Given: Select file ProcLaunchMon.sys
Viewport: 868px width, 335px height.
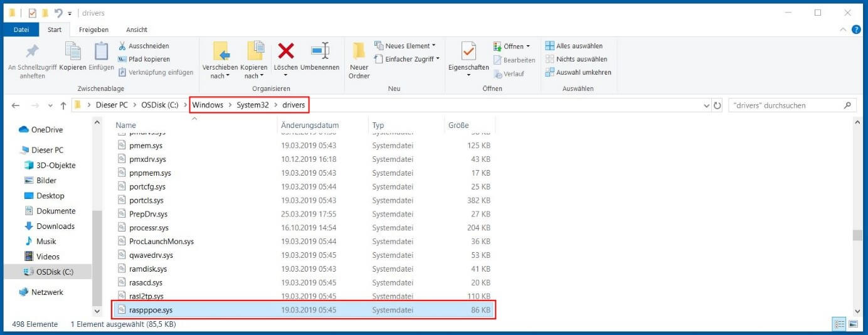Looking at the screenshot, I should 303,242.
